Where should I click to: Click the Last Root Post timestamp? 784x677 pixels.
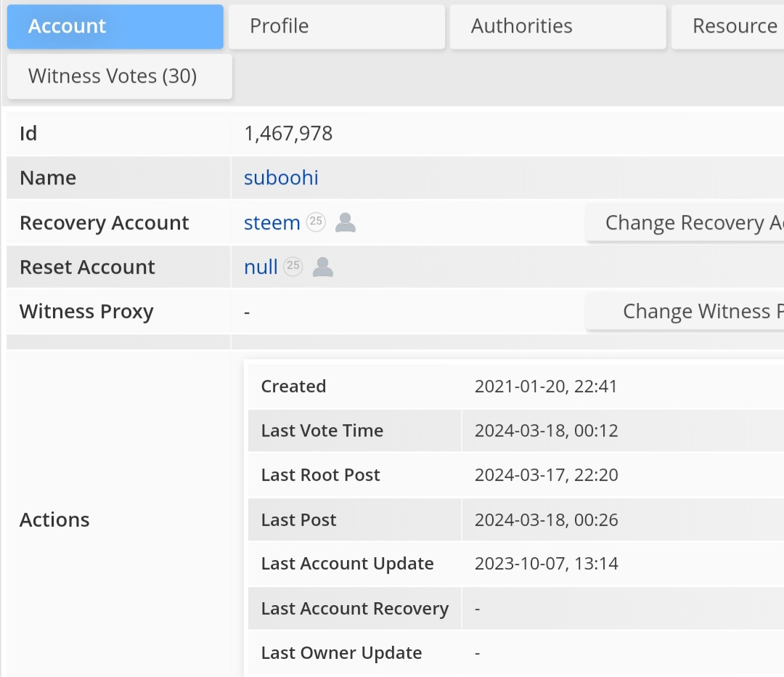[x=546, y=475]
